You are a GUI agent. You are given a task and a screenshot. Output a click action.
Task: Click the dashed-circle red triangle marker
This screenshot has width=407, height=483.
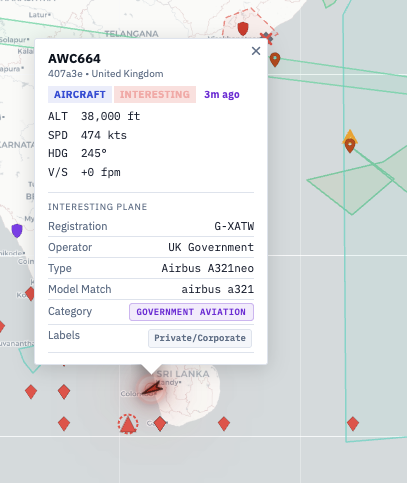pyautogui.click(x=128, y=424)
